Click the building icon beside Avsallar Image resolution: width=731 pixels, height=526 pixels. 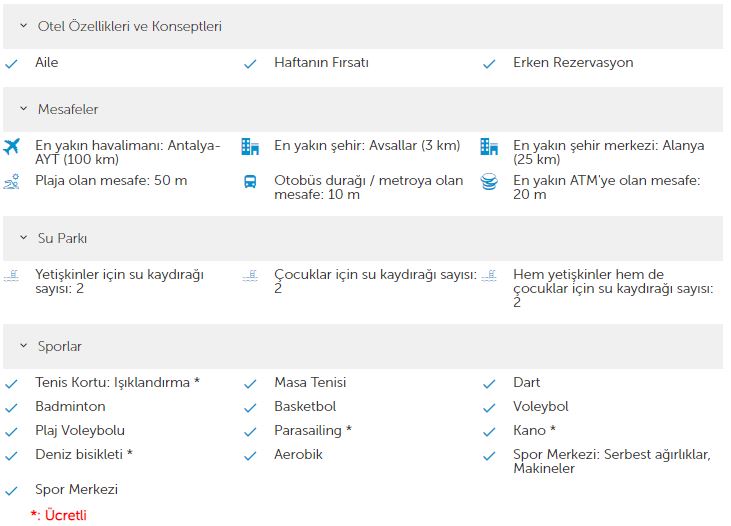click(x=250, y=146)
